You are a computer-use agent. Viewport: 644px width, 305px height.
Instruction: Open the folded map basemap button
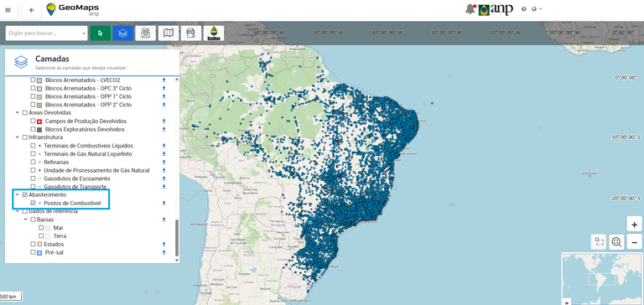click(x=169, y=33)
